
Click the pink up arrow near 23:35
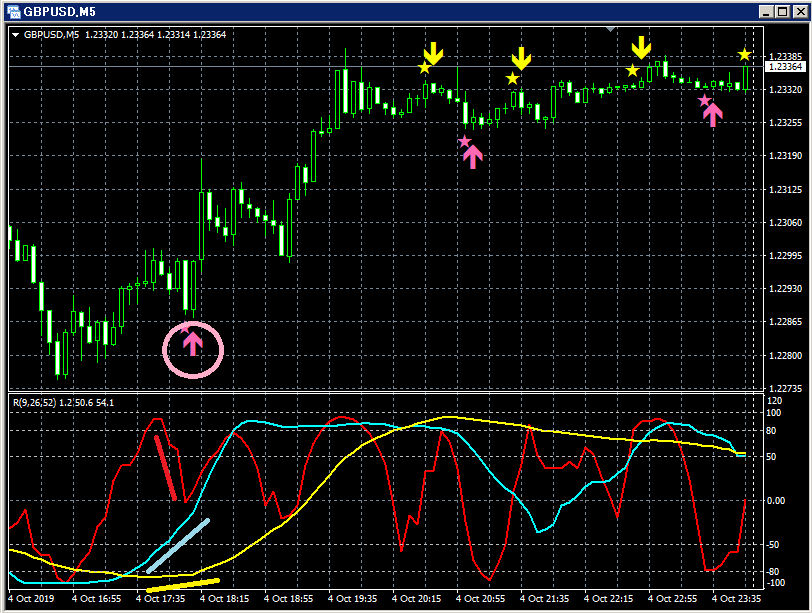(x=713, y=115)
